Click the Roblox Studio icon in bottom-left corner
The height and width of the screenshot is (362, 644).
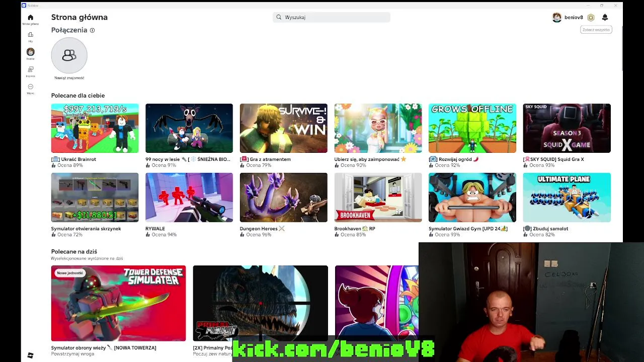pos(30,355)
